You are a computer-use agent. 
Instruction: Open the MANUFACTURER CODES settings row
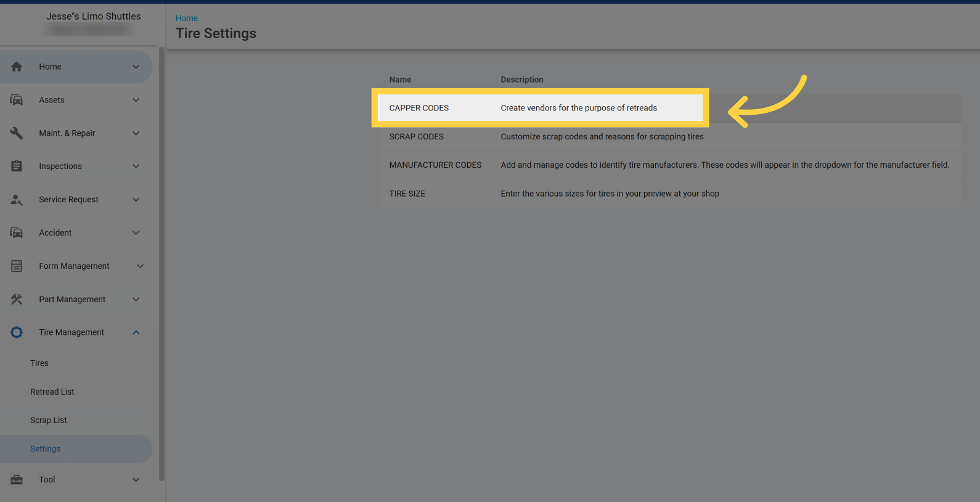coord(435,165)
